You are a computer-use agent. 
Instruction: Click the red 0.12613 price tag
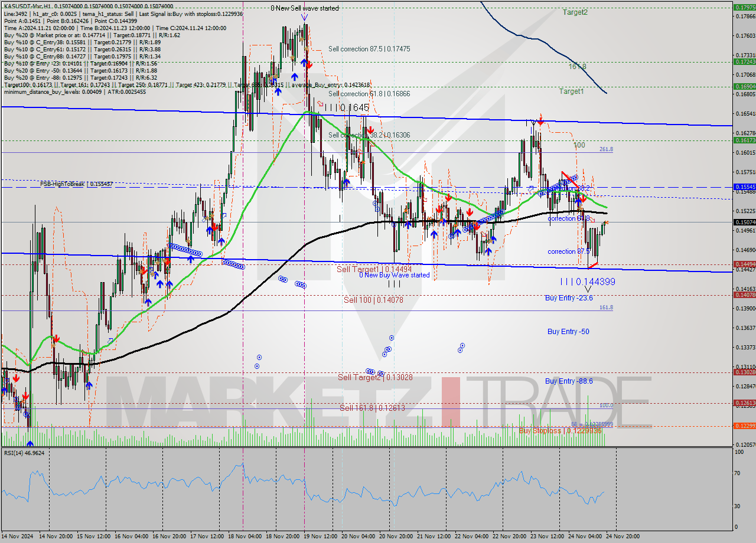744,403
